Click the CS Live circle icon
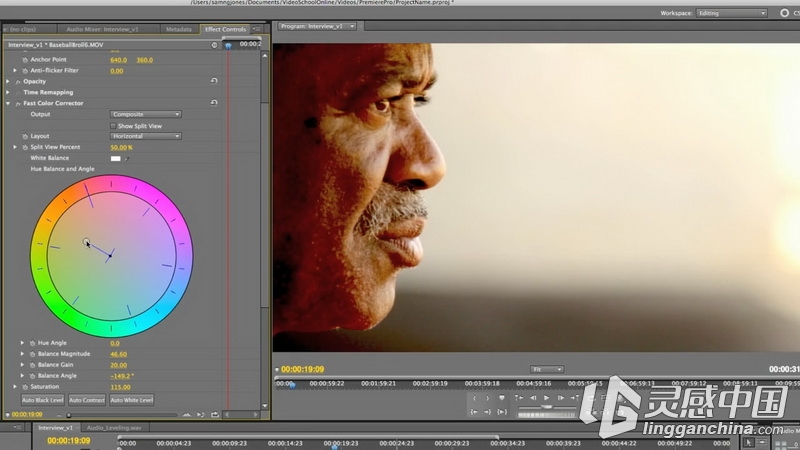800x450 pixels. click(784, 13)
